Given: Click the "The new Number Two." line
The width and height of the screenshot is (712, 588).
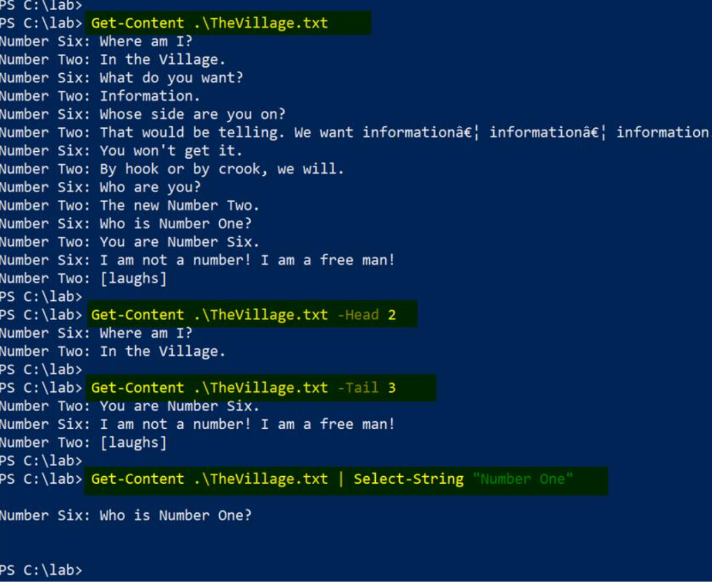Looking at the screenshot, I should coord(179,206).
